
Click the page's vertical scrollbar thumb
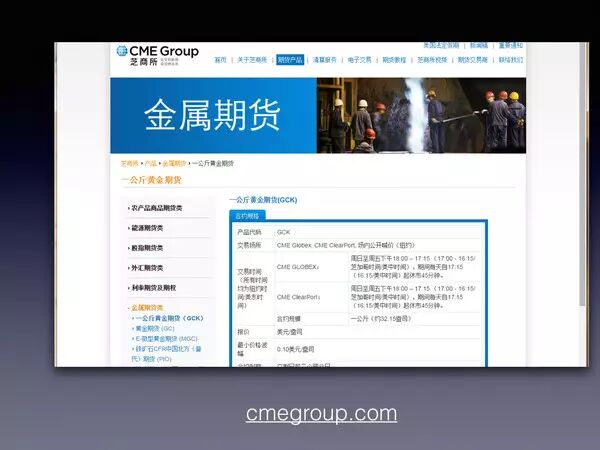tap(583, 174)
